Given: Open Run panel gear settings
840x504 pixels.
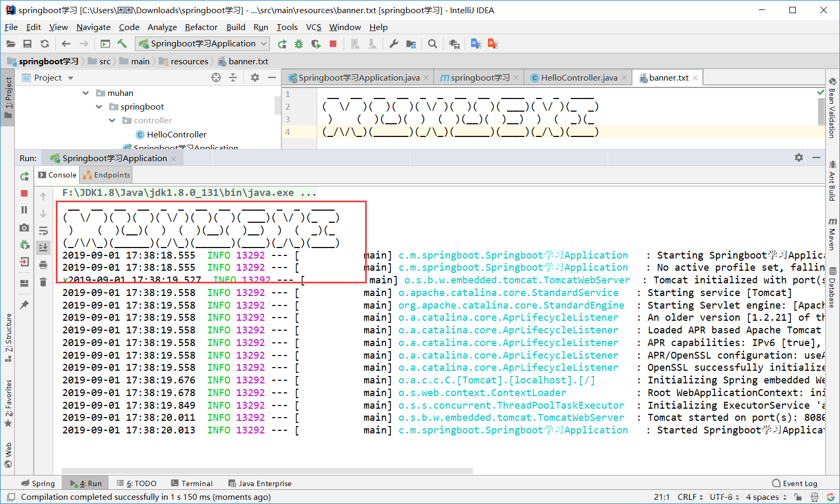Looking at the screenshot, I should pyautogui.click(x=799, y=158).
